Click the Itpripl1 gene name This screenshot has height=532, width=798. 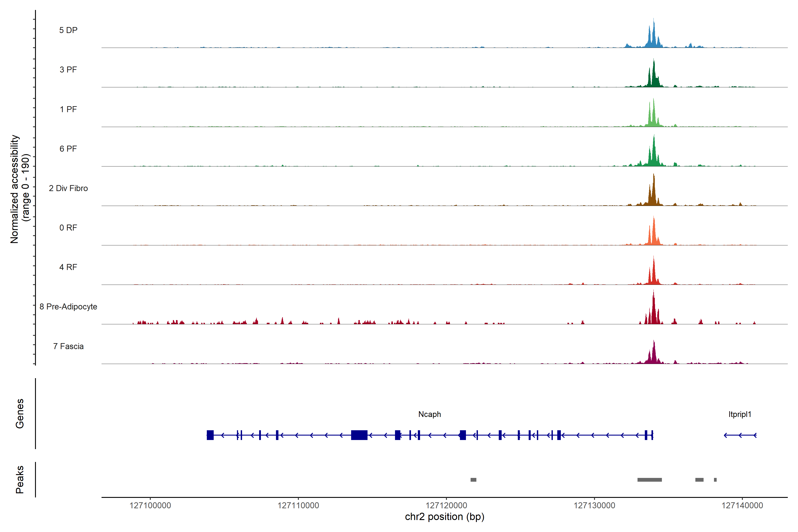pyautogui.click(x=740, y=414)
